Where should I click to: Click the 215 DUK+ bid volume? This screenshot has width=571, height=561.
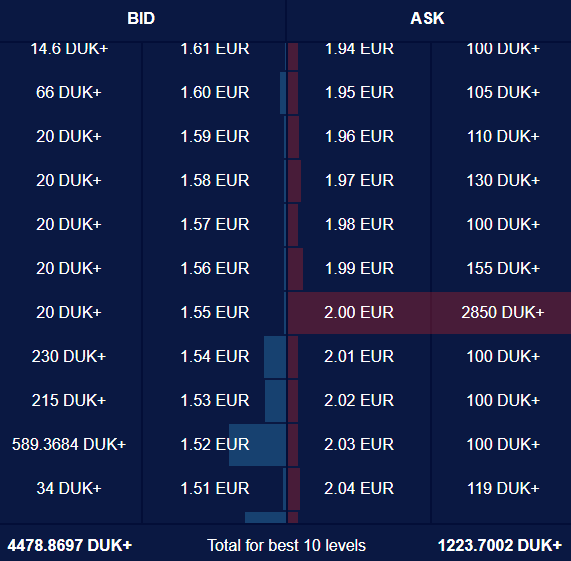tap(69, 400)
